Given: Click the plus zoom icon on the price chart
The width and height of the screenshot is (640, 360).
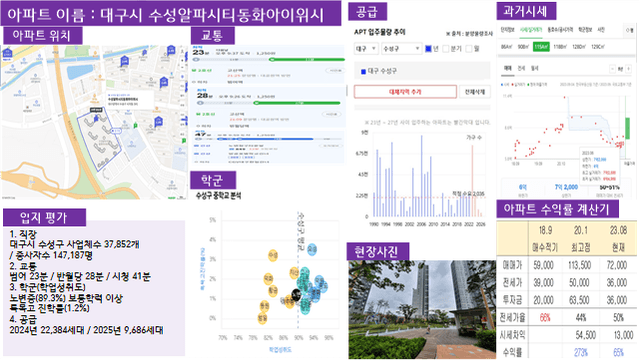Looking at the screenshot, I should click(629, 69).
